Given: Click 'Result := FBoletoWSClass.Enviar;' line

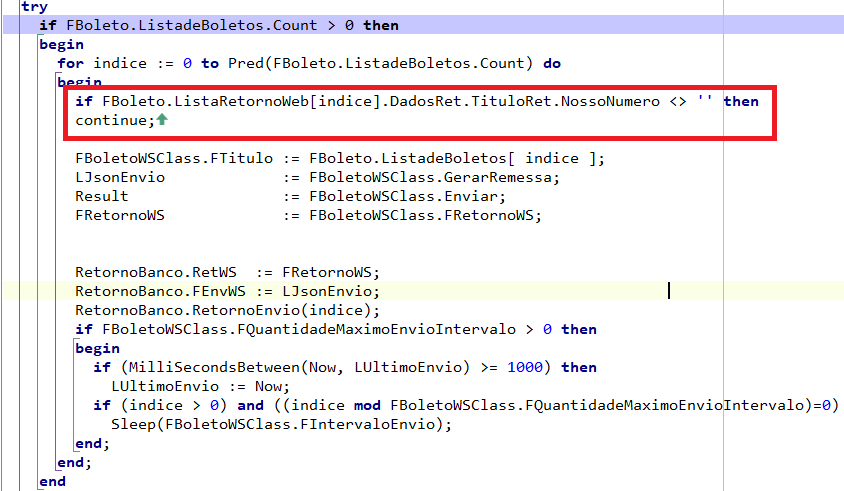Looking at the screenshot, I should [x=290, y=197].
